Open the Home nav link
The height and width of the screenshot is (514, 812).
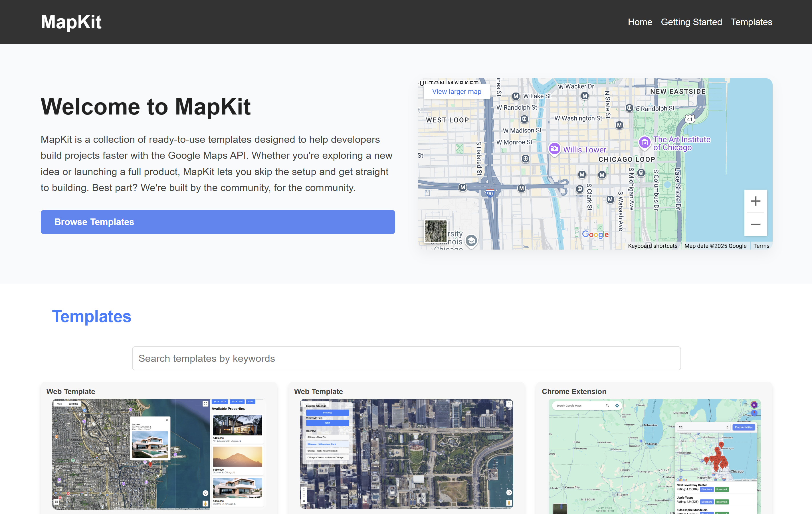[x=640, y=22]
